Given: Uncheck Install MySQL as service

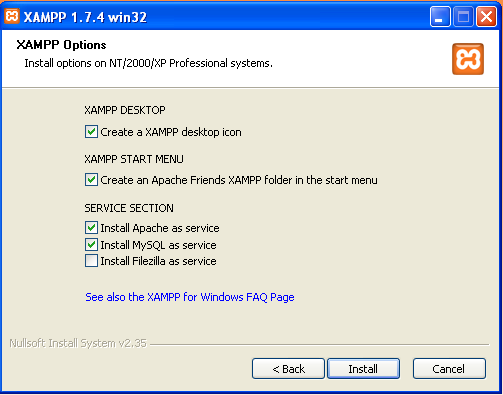Looking at the screenshot, I should pyautogui.click(x=91, y=245).
